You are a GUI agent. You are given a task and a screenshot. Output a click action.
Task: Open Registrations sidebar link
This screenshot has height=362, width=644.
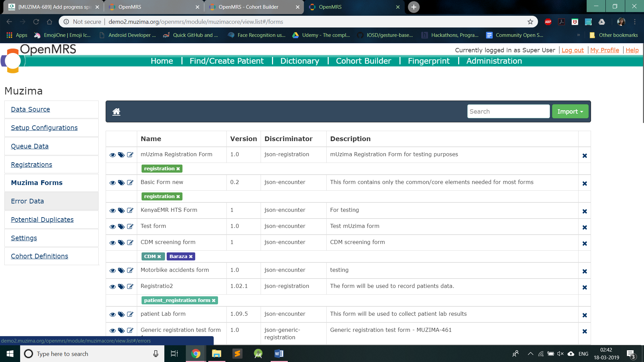(32, 165)
